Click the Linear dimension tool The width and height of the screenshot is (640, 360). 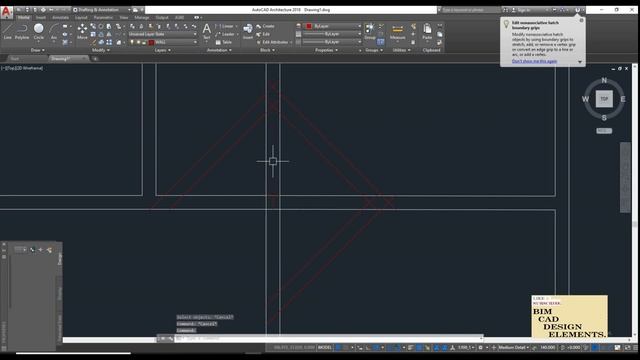click(x=224, y=26)
